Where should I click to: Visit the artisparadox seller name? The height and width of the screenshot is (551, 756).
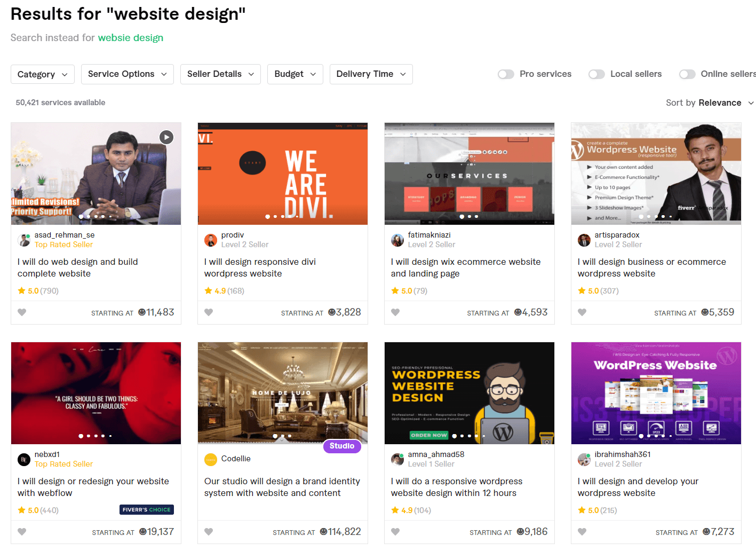point(617,235)
